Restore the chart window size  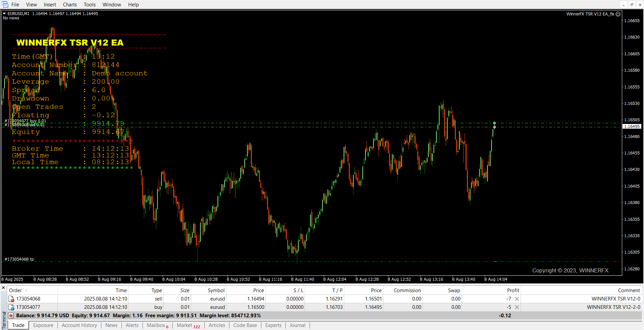point(632,5)
